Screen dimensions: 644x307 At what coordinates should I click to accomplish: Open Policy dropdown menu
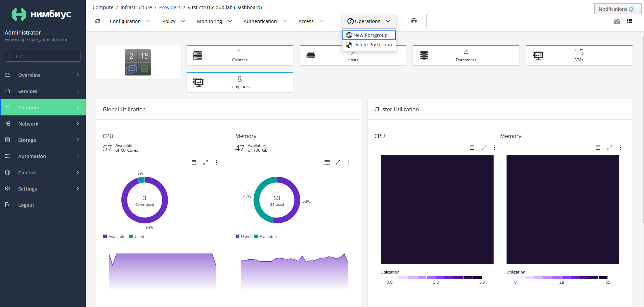click(174, 21)
